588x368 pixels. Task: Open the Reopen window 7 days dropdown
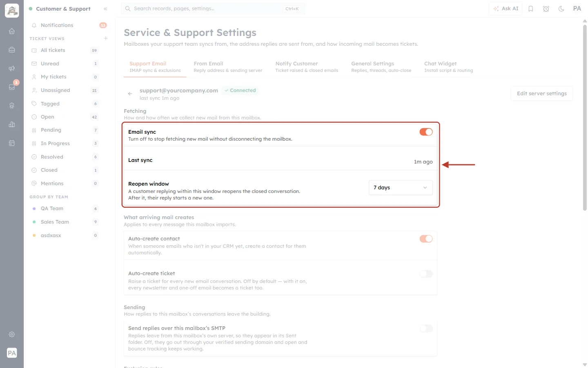[401, 187]
